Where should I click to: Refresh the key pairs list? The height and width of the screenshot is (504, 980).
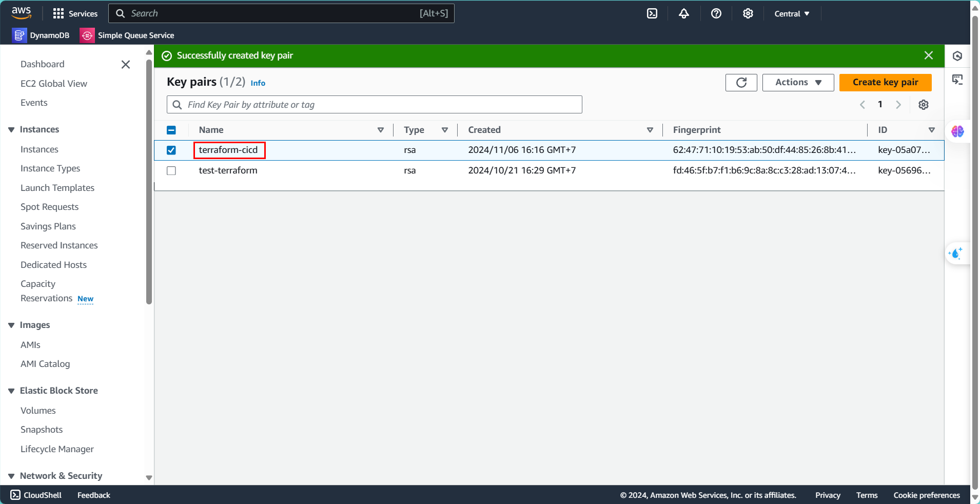pos(741,83)
